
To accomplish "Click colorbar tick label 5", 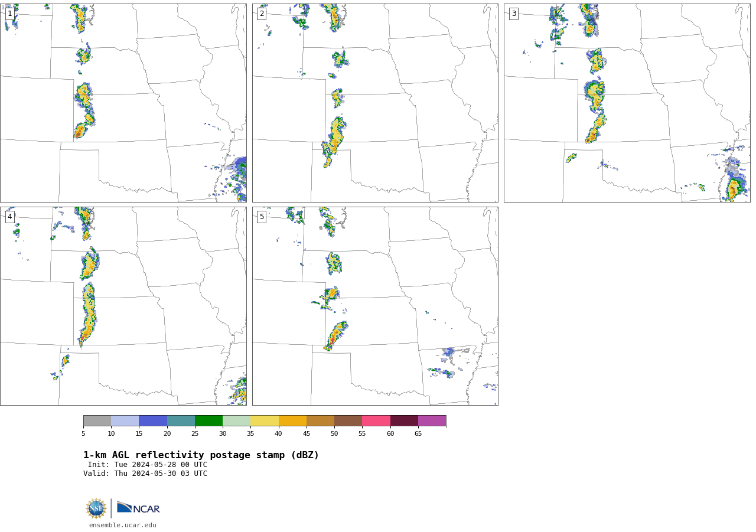I will point(83,434).
